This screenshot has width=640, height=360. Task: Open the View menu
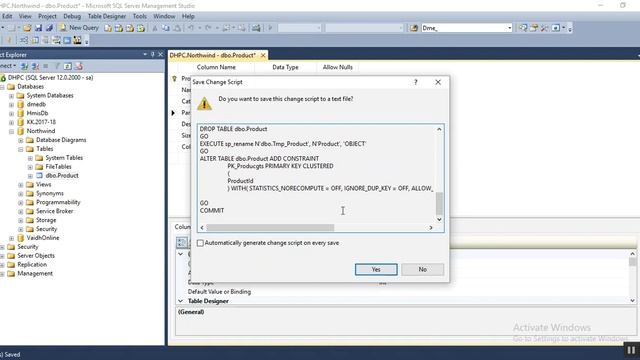[x=25, y=16]
